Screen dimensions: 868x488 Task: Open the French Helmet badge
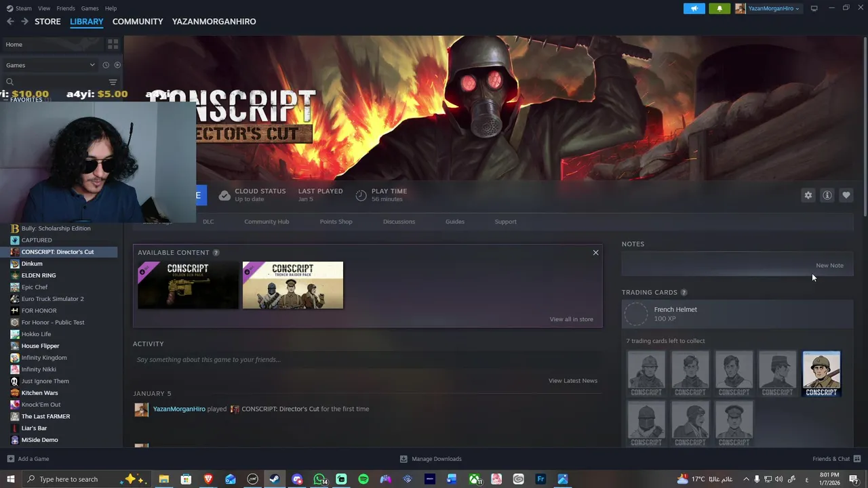pyautogui.click(x=738, y=314)
